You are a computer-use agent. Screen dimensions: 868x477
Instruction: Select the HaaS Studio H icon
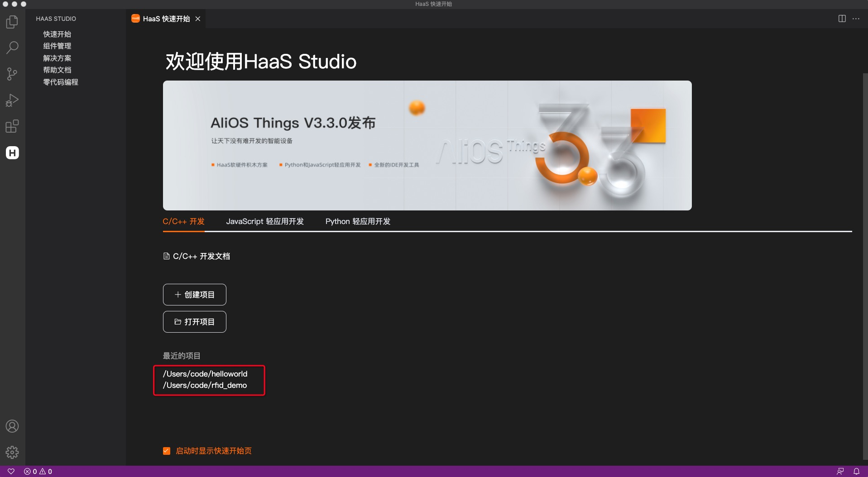[x=12, y=153]
